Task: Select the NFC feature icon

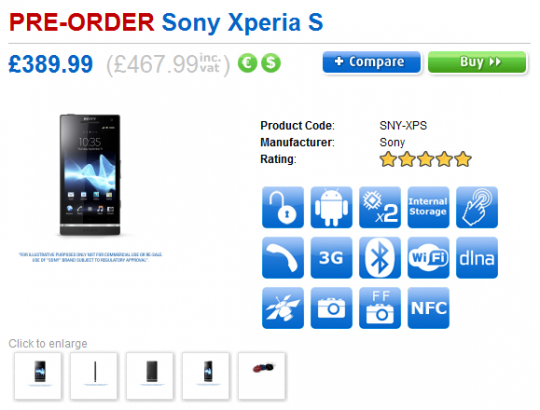Action: point(428,308)
